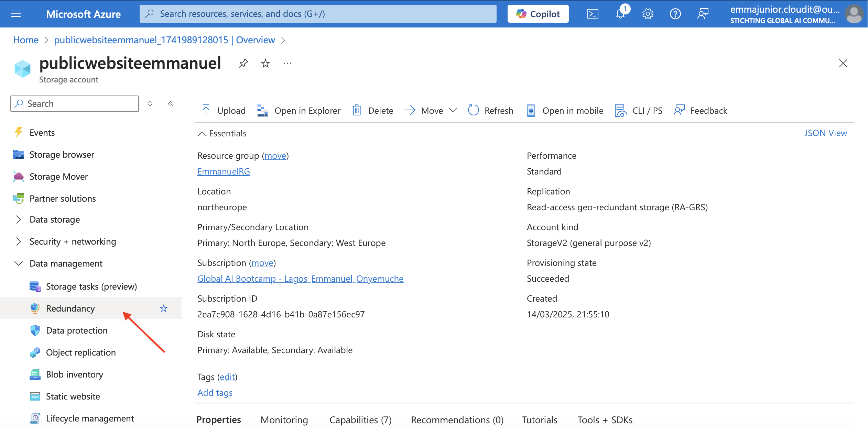Click the Open in mobile phone icon
The image size is (868, 427).
pos(531,110)
